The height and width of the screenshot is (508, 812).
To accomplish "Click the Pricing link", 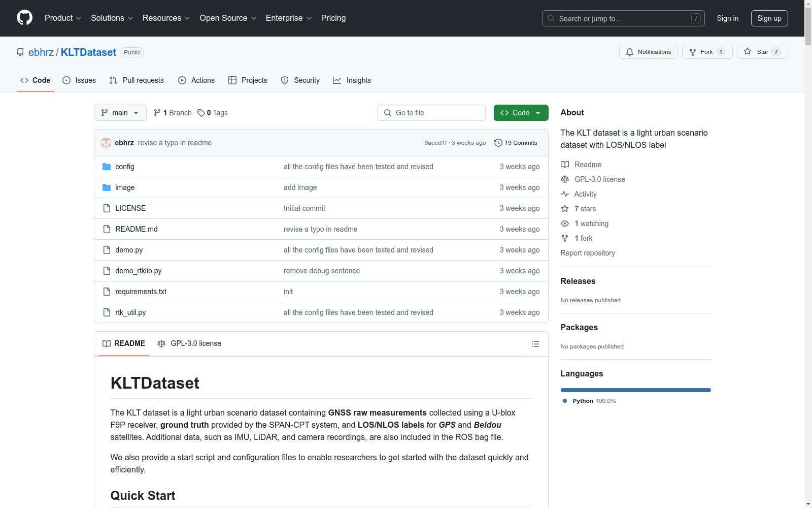I will [x=333, y=18].
